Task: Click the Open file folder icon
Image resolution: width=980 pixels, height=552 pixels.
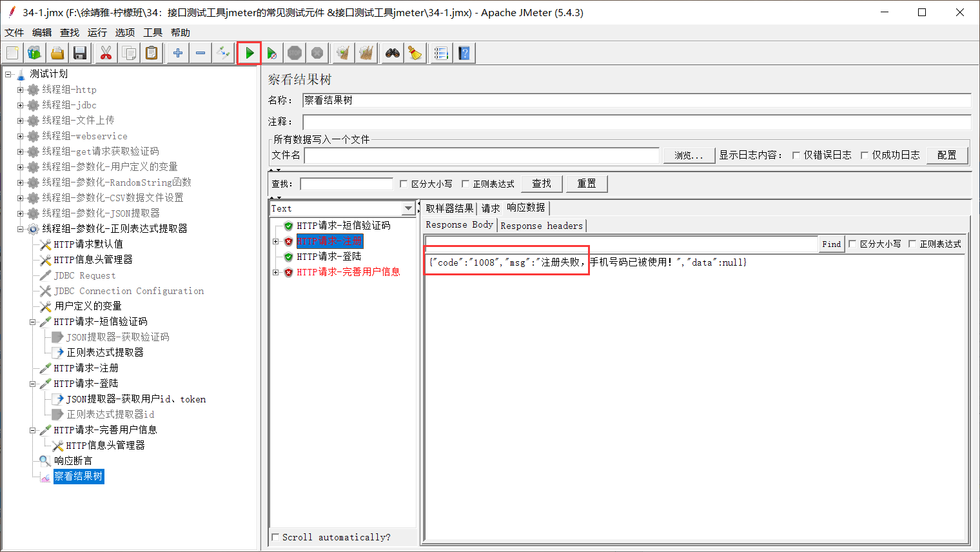Action: pos(57,53)
